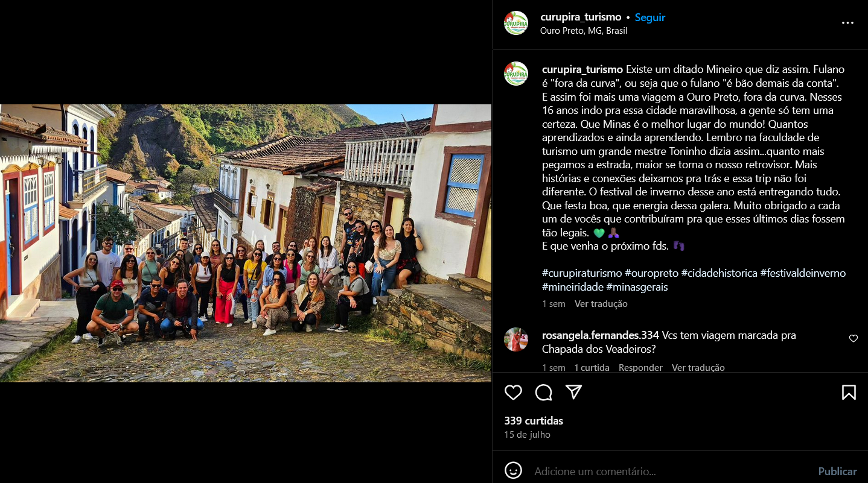
Task: Like the post with the heart icon
Action: (x=513, y=393)
